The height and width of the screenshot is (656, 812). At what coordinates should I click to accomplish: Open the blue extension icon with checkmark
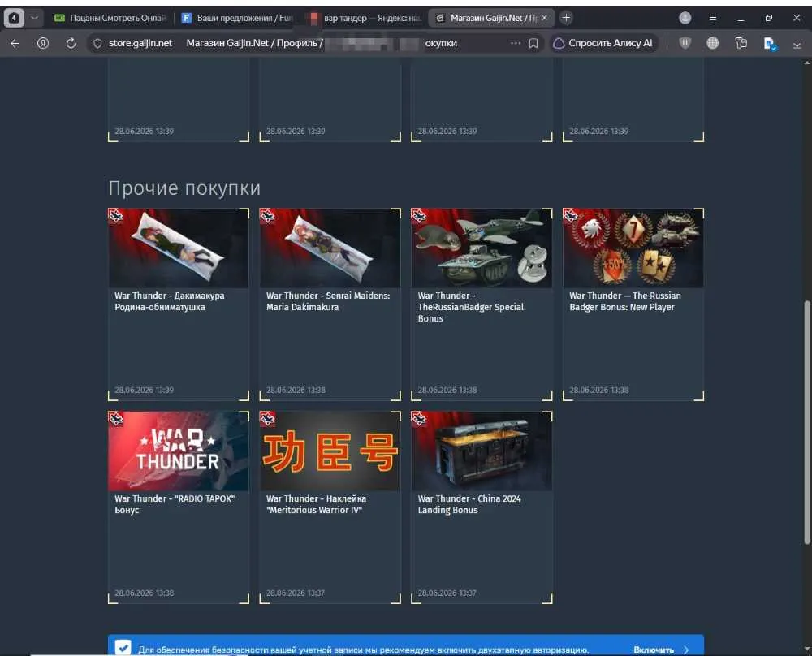[770, 44]
